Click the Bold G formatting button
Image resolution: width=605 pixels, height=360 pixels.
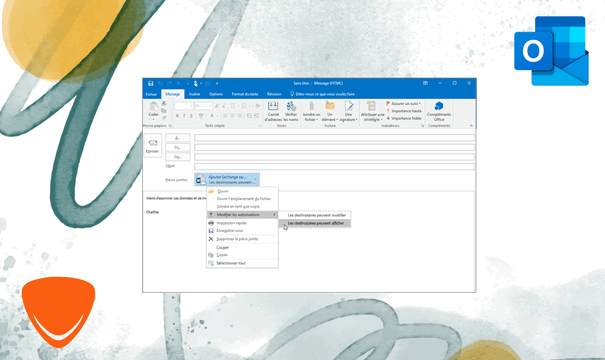click(177, 116)
